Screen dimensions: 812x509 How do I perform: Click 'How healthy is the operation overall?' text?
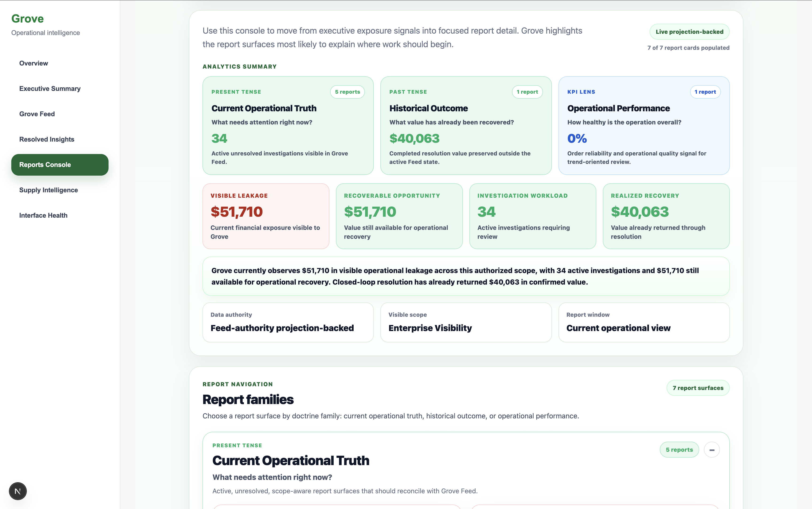624,122
